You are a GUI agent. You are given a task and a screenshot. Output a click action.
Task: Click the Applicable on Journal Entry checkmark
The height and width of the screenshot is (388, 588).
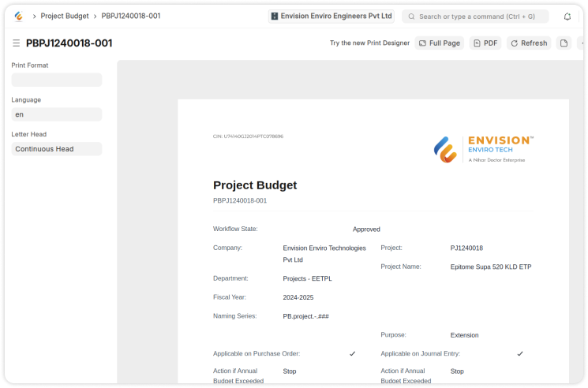coord(520,353)
